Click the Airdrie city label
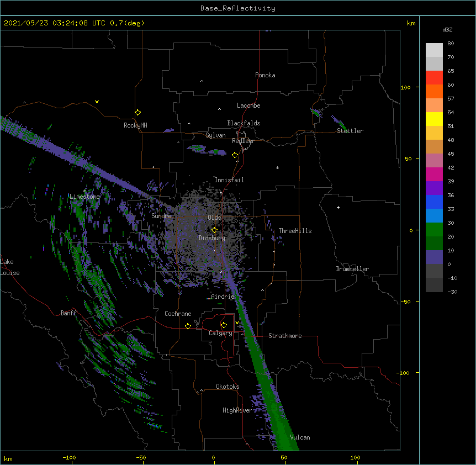The width and height of the screenshot is (476, 465). 223,297
